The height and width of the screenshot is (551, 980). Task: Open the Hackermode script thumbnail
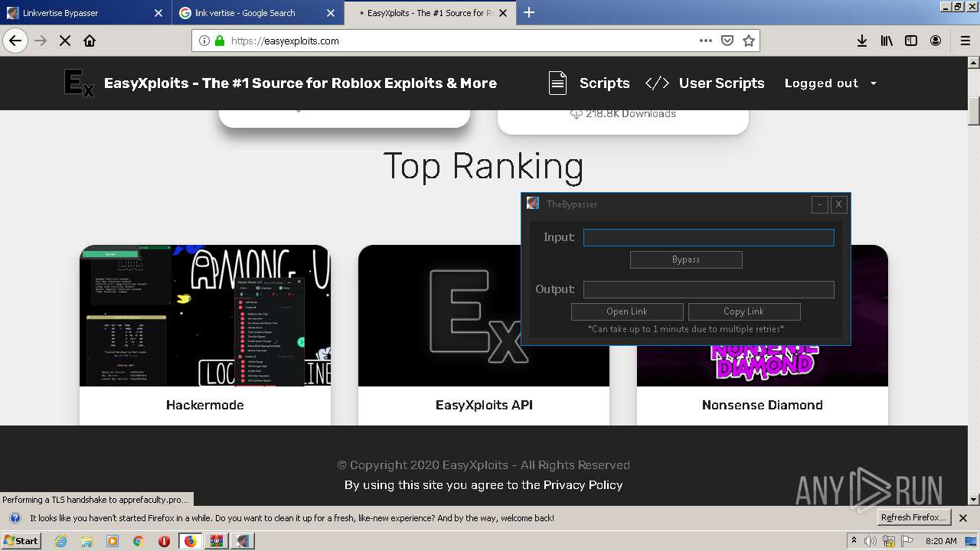pos(205,316)
